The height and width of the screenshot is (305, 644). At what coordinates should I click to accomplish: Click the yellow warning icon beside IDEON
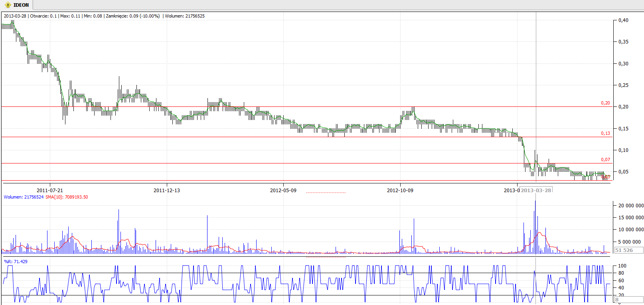coord(8,5)
